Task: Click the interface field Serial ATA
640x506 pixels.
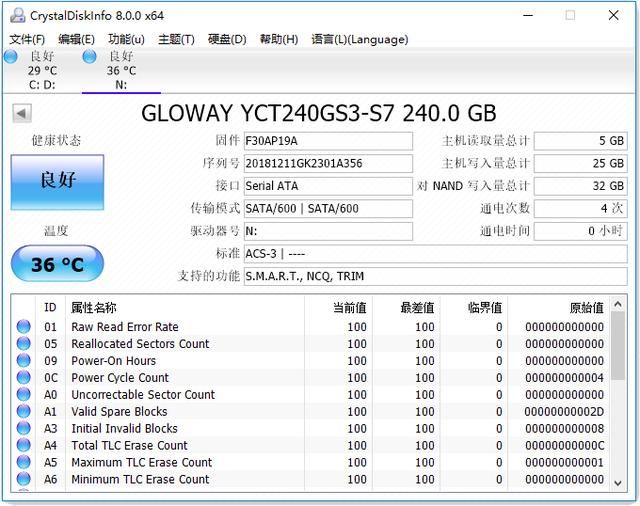Action: click(328, 186)
